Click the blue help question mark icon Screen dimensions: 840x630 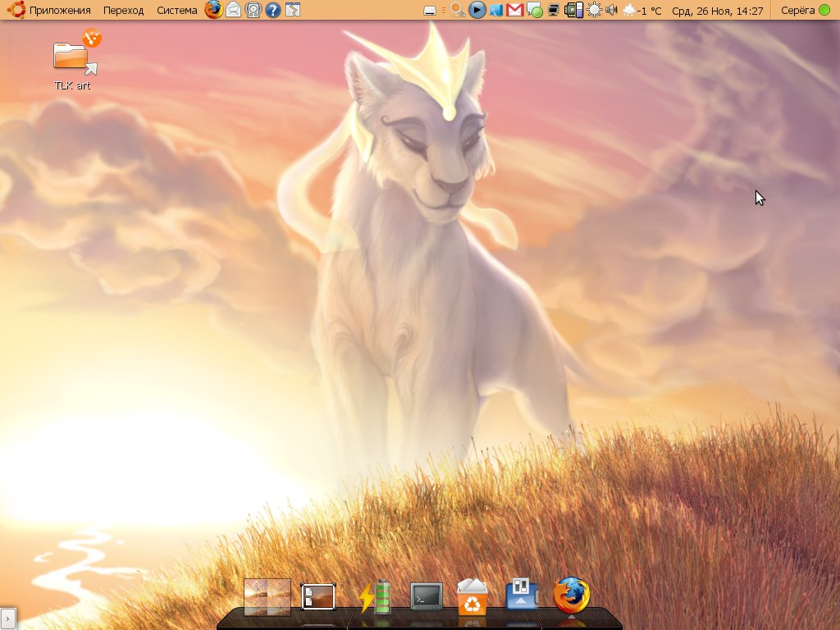pos(273,10)
